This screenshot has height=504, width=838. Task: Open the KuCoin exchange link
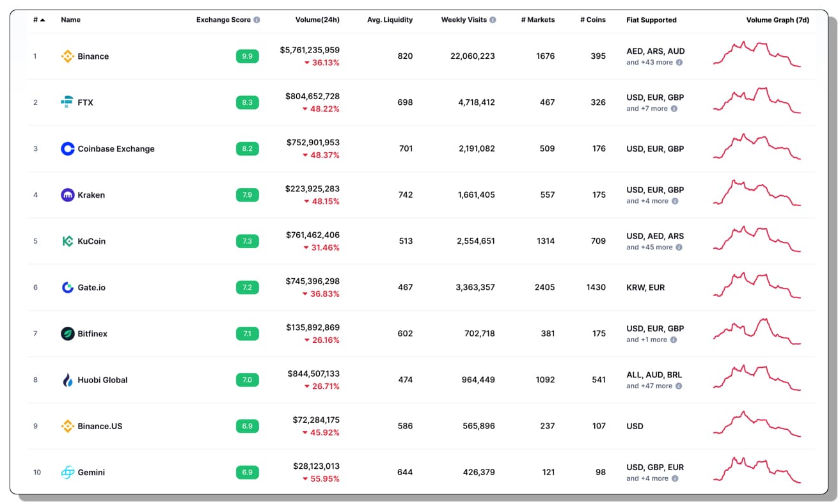[91, 241]
